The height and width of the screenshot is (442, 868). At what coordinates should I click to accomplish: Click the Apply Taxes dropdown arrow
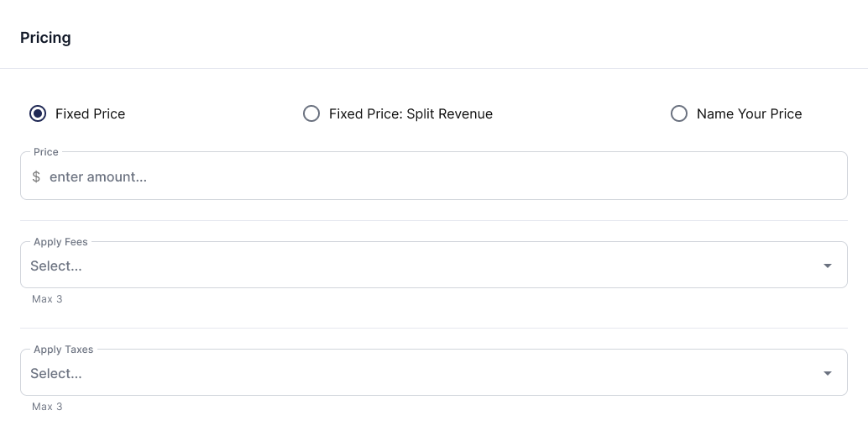(x=828, y=373)
